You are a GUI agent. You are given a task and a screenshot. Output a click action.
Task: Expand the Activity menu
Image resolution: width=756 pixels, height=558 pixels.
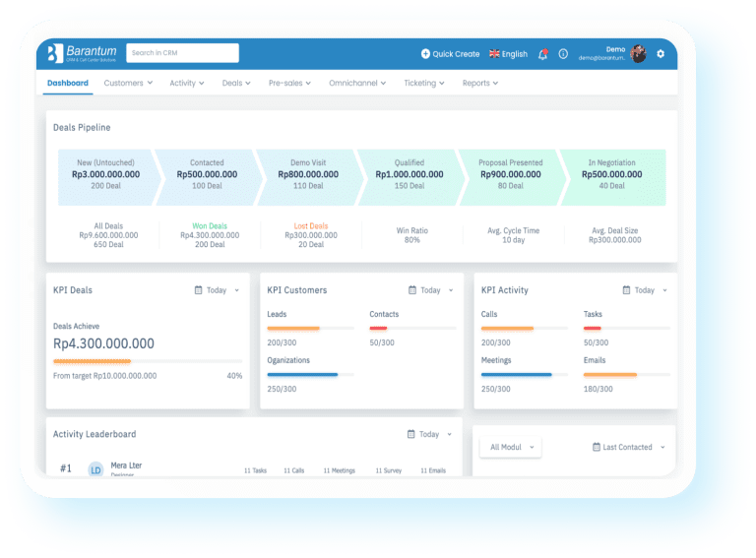[187, 83]
